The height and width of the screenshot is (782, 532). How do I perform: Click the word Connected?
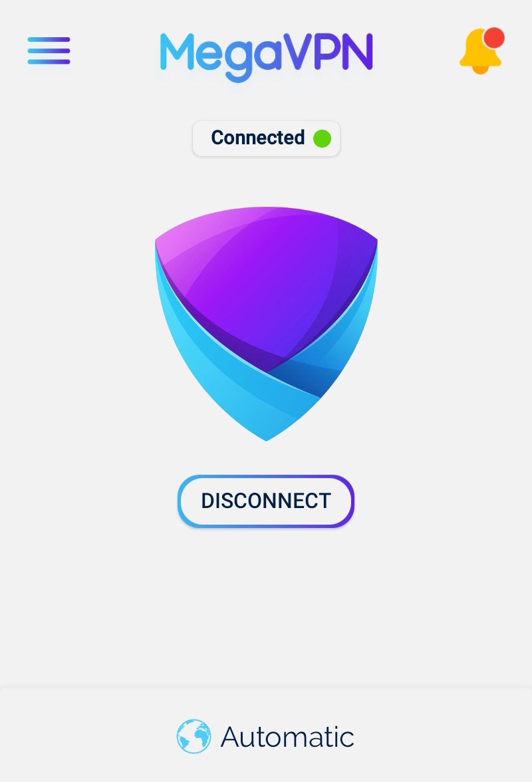click(x=258, y=138)
